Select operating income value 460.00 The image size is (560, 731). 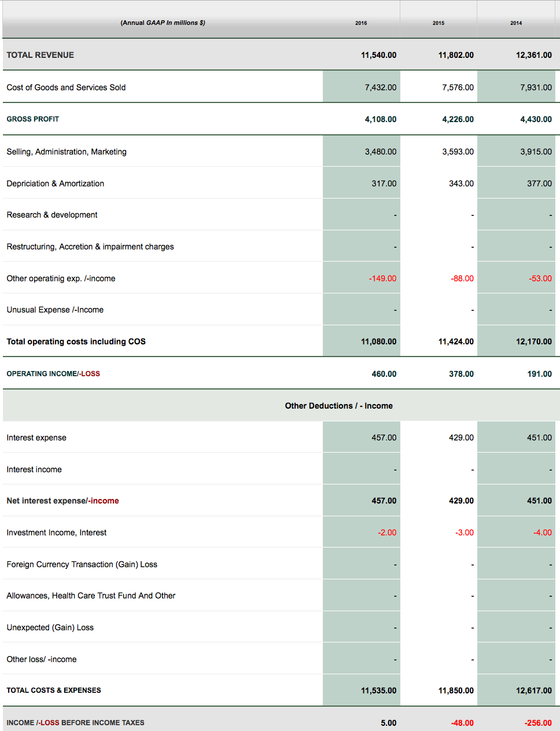(x=384, y=374)
